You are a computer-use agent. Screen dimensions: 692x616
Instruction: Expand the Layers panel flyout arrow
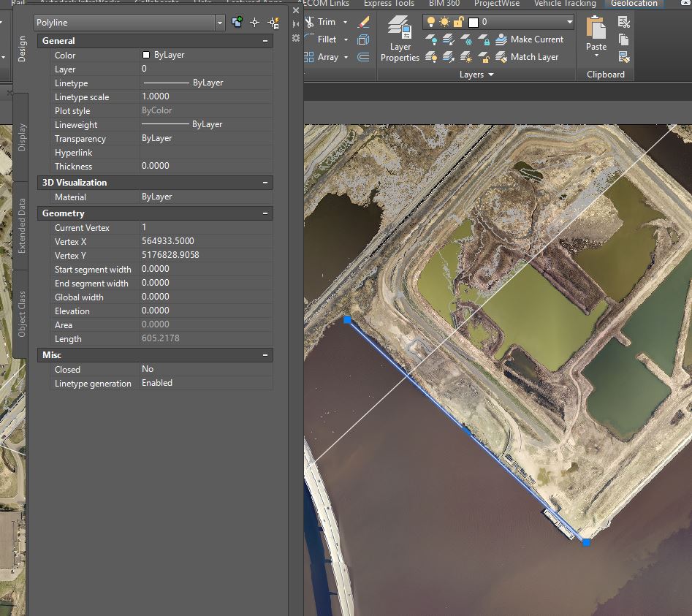(490, 75)
